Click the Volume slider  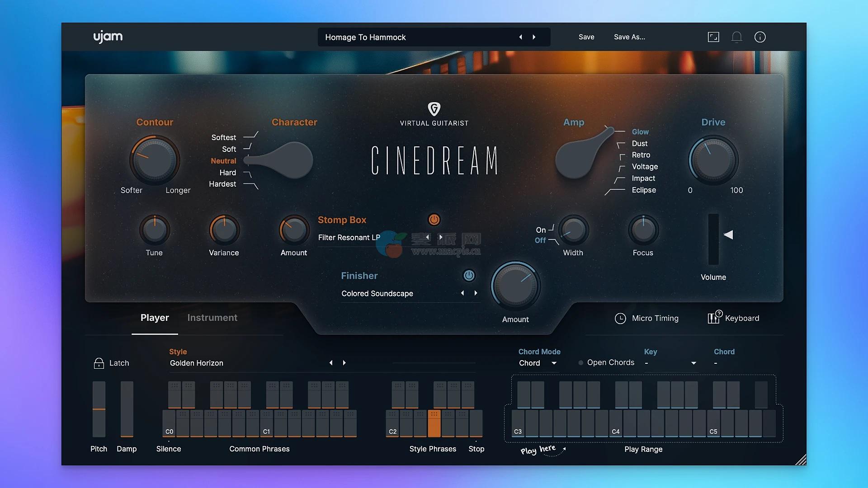[713, 239]
